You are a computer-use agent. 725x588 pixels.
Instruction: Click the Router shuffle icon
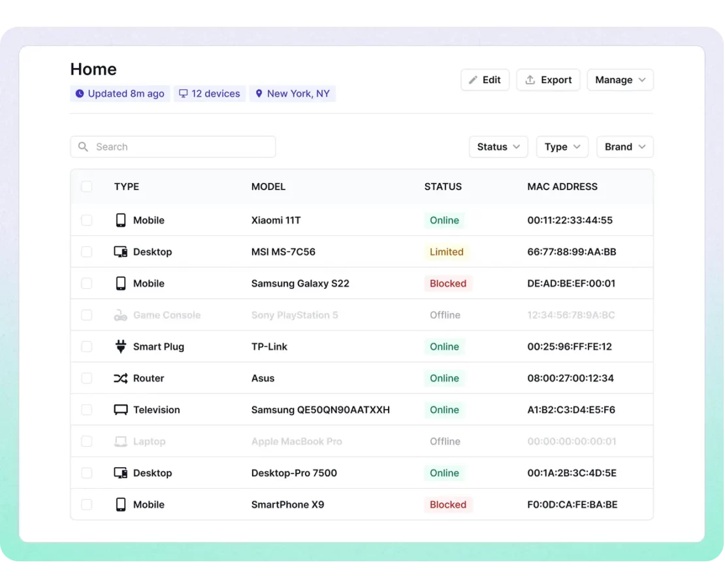[x=120, y=378]
